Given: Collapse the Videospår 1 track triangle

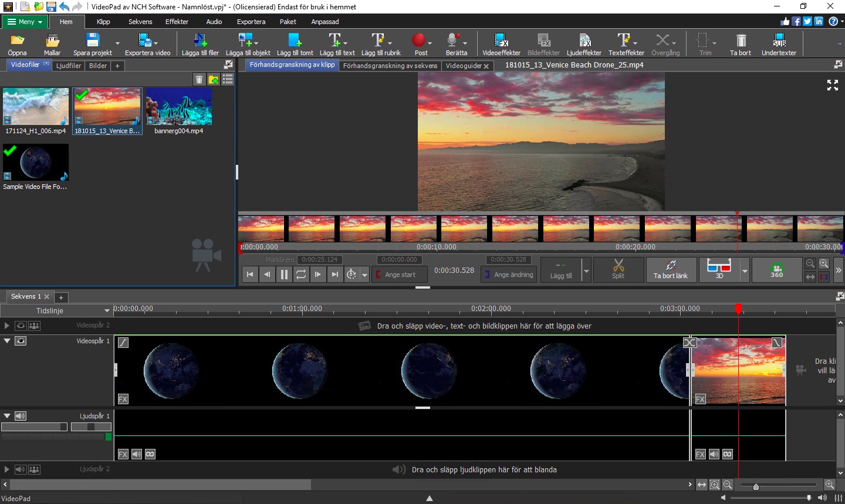Looking at the screenshot, I should 7,341.
